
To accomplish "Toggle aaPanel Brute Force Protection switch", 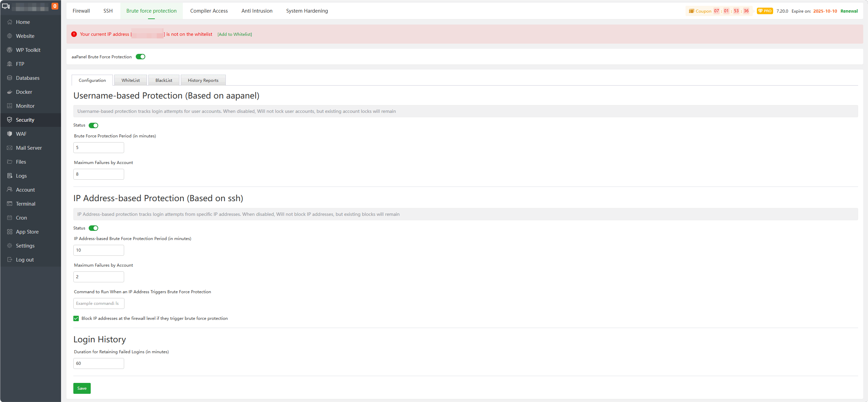I will tap(141, 57).
